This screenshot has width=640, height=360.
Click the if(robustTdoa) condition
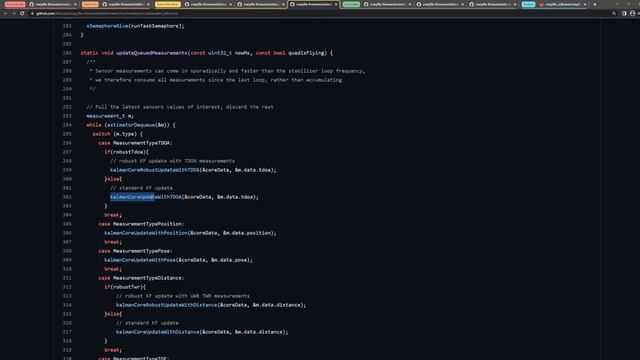[126, 152]
